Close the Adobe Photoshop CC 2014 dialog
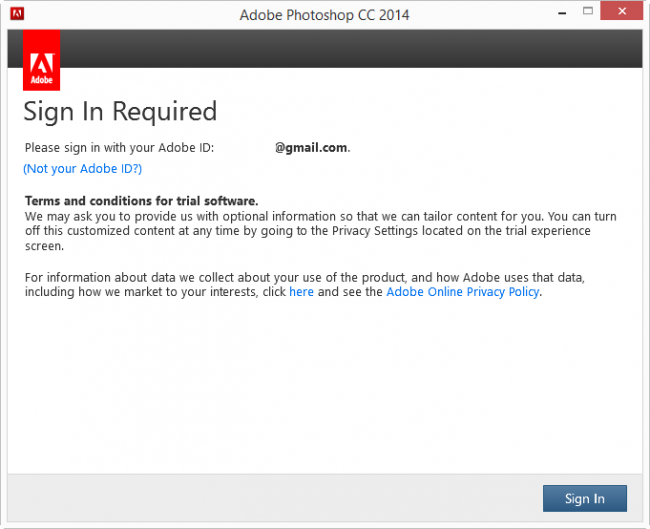This screenshot has width=650, height=529. pos(624,13)
